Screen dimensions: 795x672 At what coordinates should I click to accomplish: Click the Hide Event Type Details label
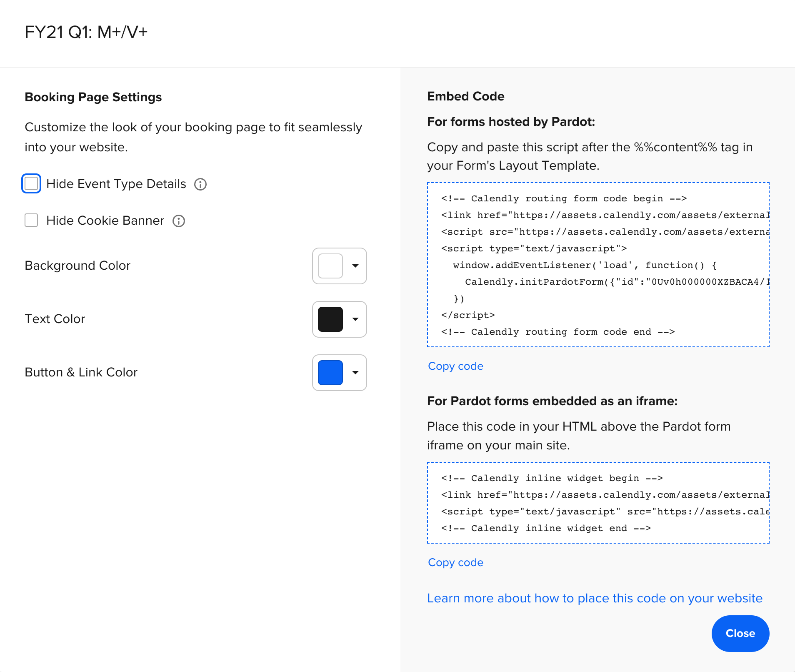116,184
